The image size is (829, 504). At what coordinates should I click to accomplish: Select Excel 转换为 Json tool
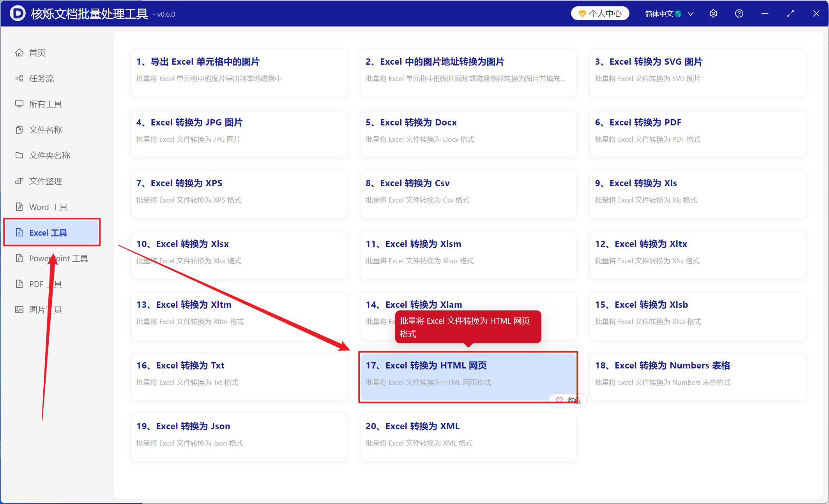[x=239, y=438]
